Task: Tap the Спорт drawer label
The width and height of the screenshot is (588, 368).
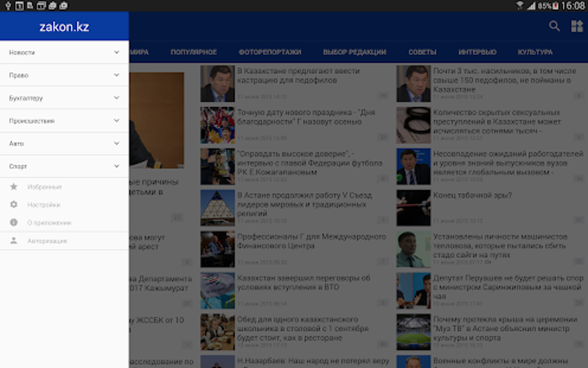Action: (x=18, y=167)
